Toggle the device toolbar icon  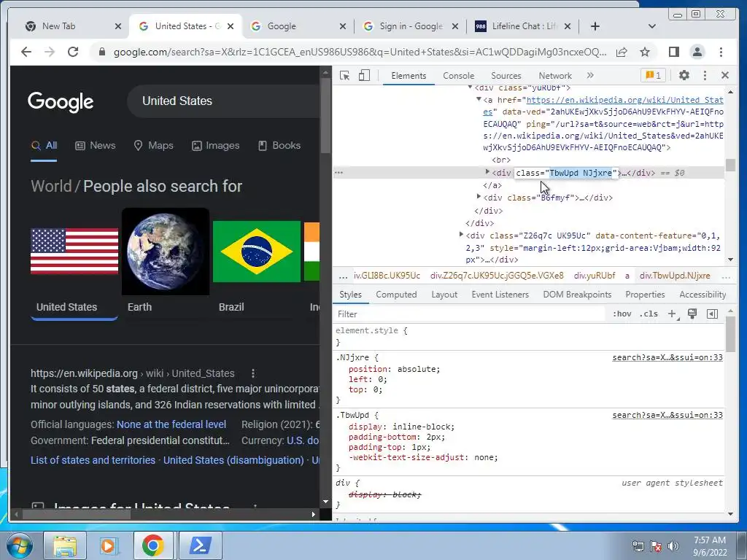point(364,75)
